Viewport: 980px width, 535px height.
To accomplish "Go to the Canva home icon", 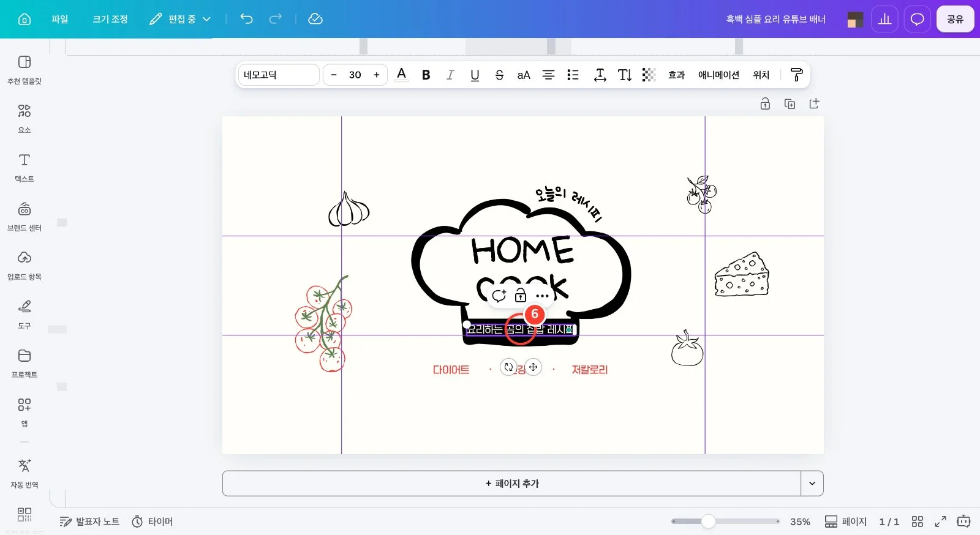I will tap(24, 19).
